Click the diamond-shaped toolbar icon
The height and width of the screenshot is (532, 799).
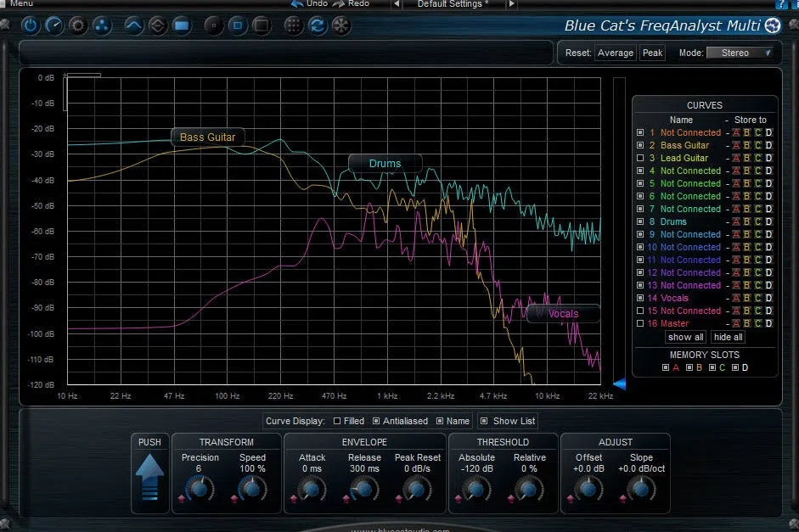click(158, 25)
